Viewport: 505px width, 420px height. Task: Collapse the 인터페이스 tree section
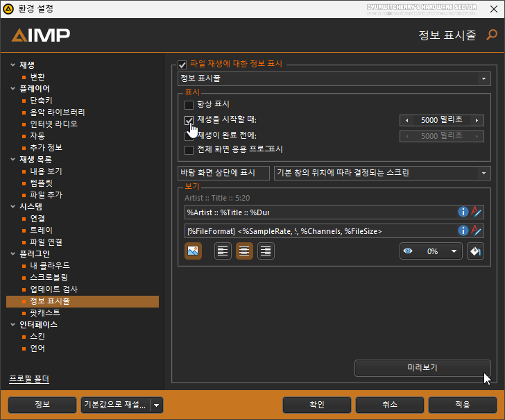pyautogui.click(x=13, y=324)
